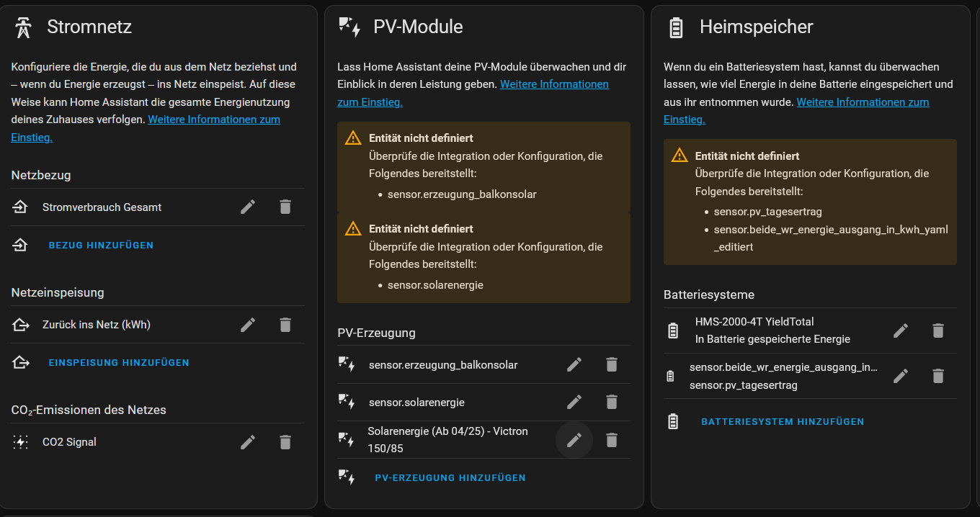Delete the sensor.solarenergie PV entry

pyautogui.click(x=612, y=403)
